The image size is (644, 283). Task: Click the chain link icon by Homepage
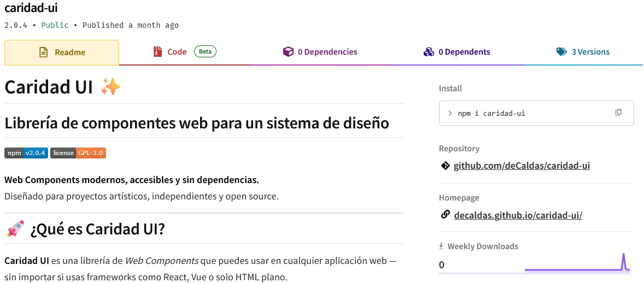tap(445, 215)
